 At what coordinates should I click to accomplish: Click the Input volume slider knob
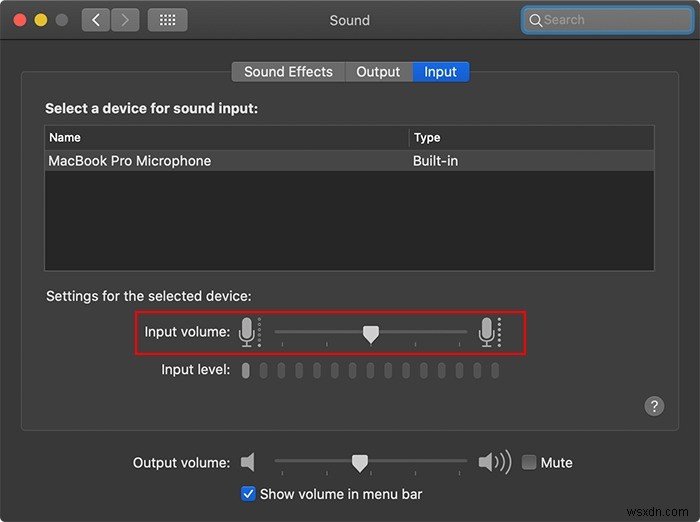pos(370,333)
